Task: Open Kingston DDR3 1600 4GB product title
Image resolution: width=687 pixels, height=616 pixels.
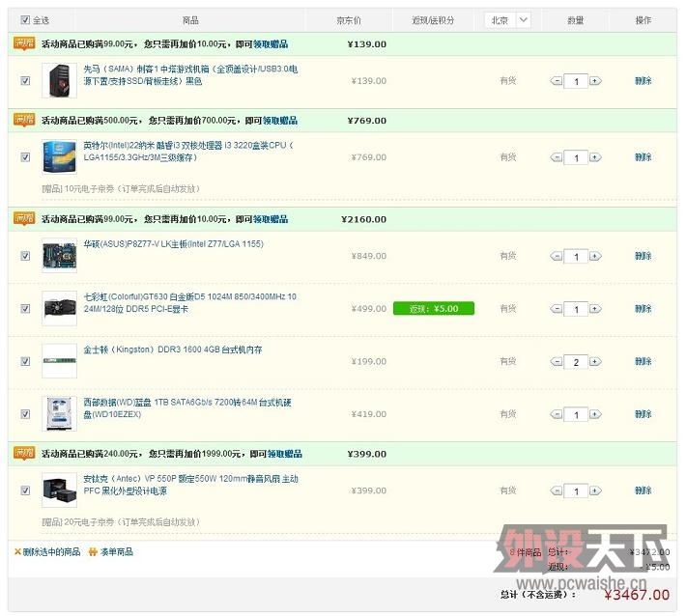Action: (173, 350)
